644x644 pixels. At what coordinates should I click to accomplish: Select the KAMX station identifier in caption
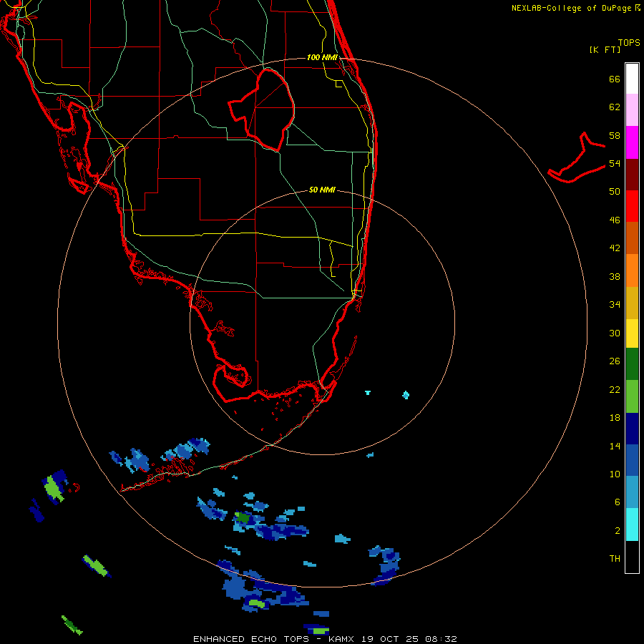tap(341, 639)
